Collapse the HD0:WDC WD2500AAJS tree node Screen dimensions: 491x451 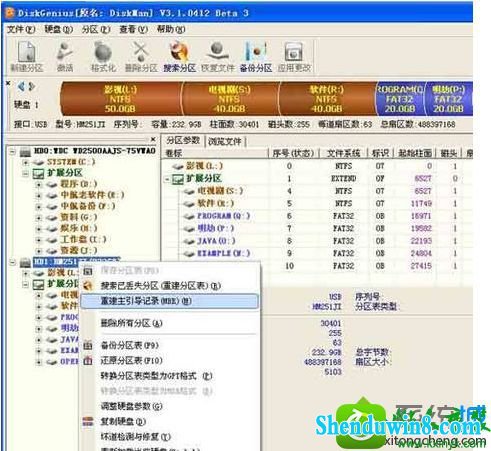(12, 152)
